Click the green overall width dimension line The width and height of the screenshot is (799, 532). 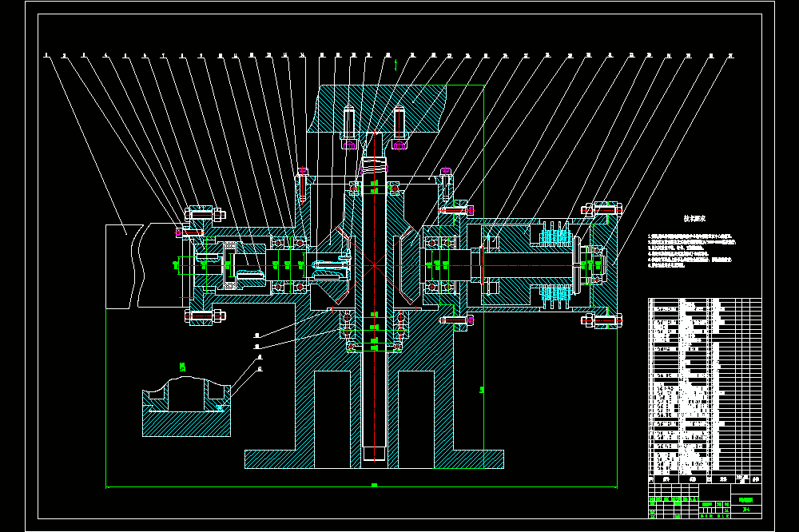click(x=361, y=487)
